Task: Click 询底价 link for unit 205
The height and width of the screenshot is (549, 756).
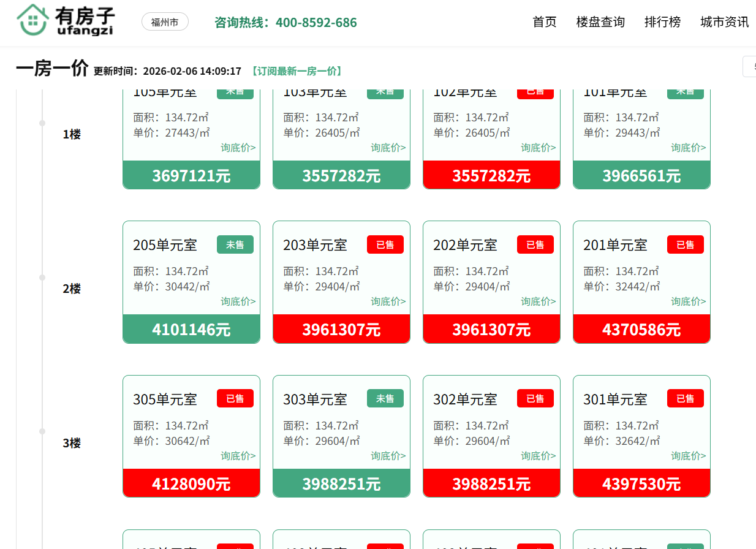Action: coord(238,301)
